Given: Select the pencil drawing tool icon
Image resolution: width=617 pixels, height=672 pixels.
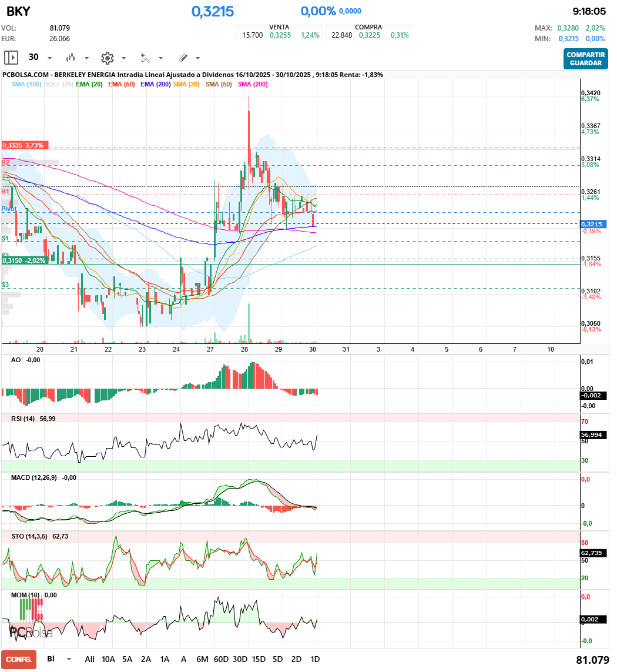Looking at the screenshot, I should click(x=183, y=58).
